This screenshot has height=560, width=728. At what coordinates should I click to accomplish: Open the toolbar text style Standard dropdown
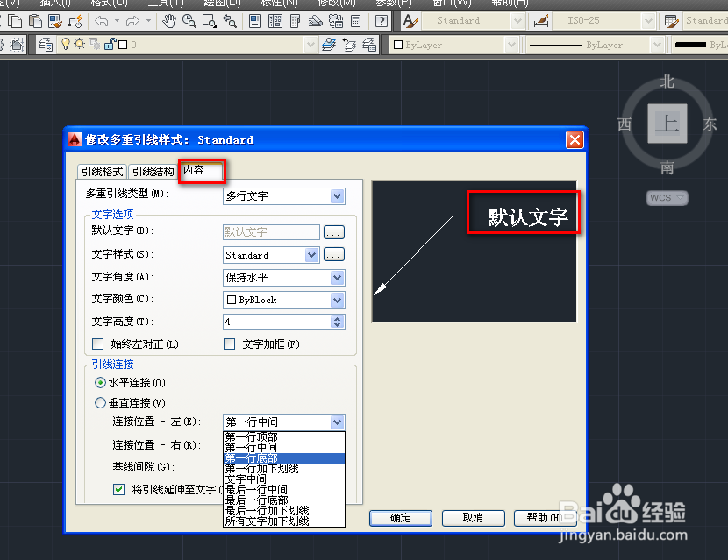coord(517,21)
